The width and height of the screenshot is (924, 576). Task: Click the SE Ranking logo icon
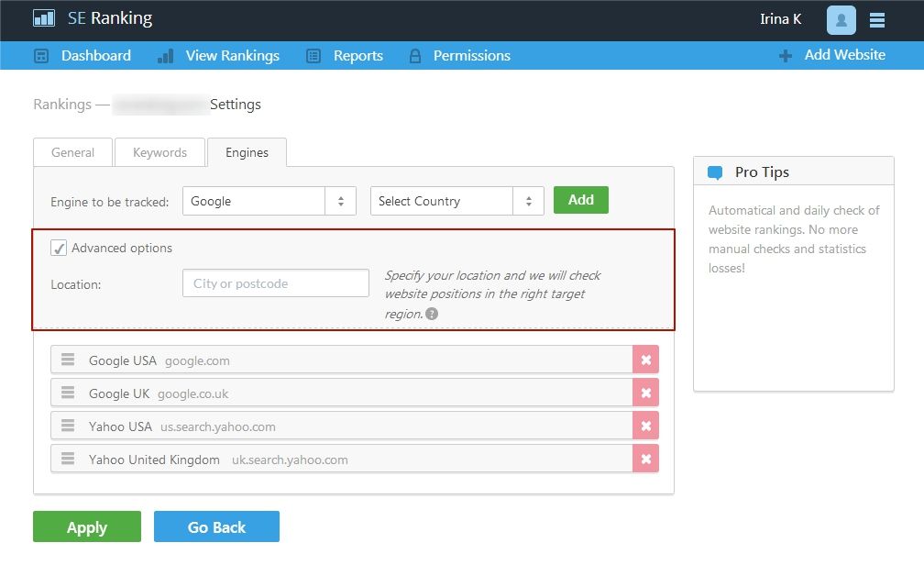point(44,18)
